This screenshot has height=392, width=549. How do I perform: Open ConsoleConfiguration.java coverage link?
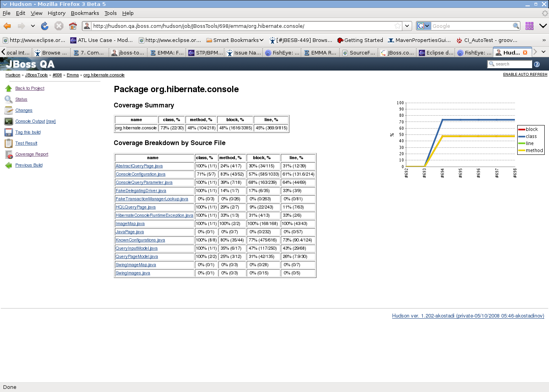coord(140,174)
